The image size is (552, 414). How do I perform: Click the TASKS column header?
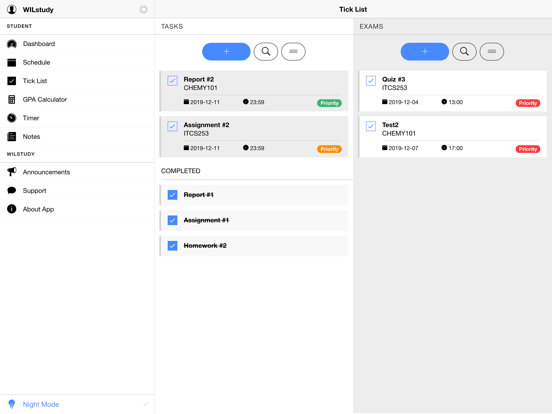point(172,26)
